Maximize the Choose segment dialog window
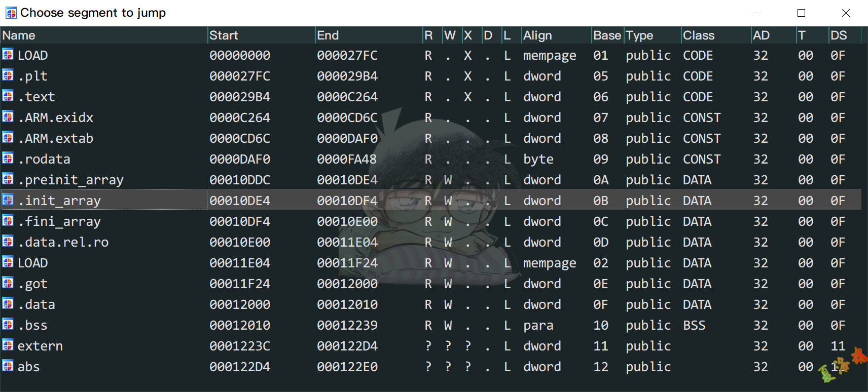This screenshot has width=868, height=392. 801,13
